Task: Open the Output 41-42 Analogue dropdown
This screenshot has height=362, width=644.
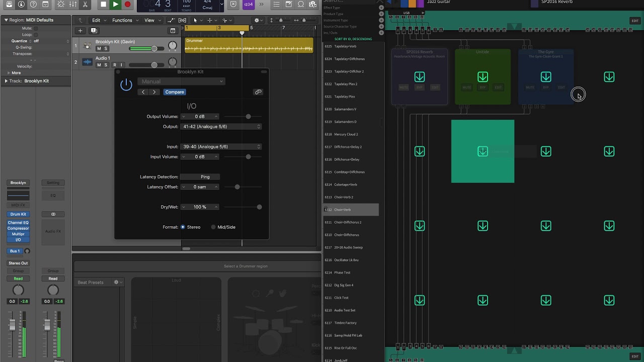Action: (x=221, y=127)
